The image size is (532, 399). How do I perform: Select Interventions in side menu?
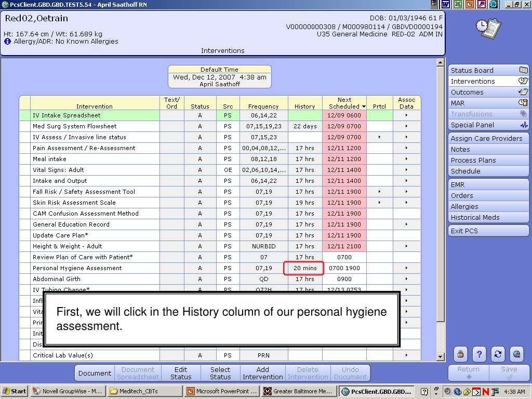488,81
